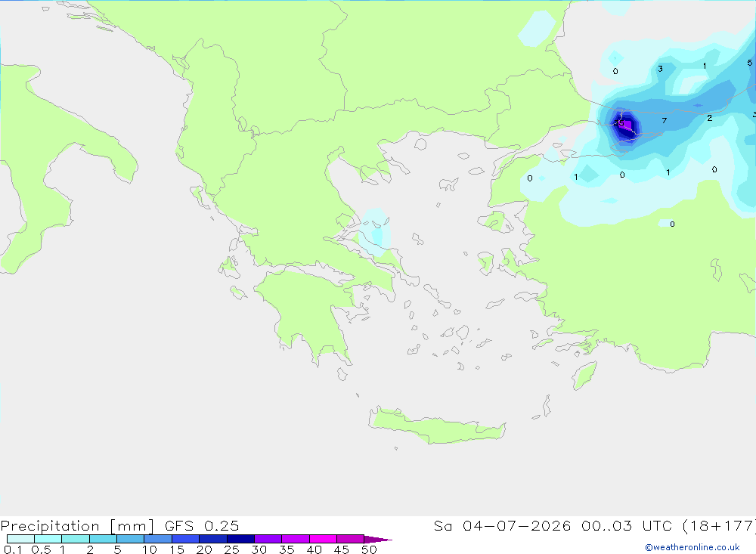
Task: Click the 35–40 mm purple legend swatch
Action: pos(296,539)
